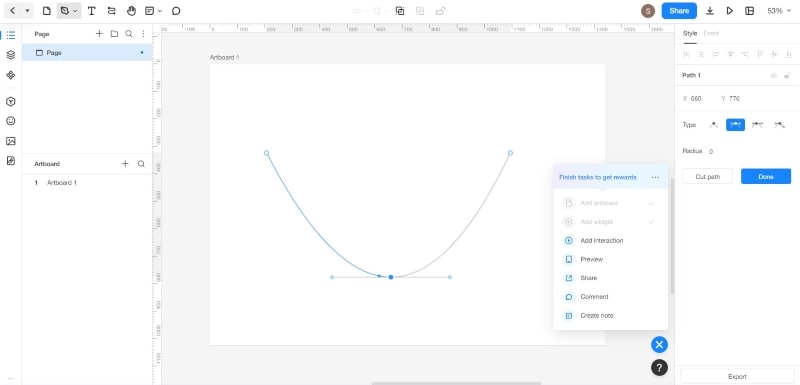
Task: Expand the note tool dropdown arrow
Action: coord(160,11)
